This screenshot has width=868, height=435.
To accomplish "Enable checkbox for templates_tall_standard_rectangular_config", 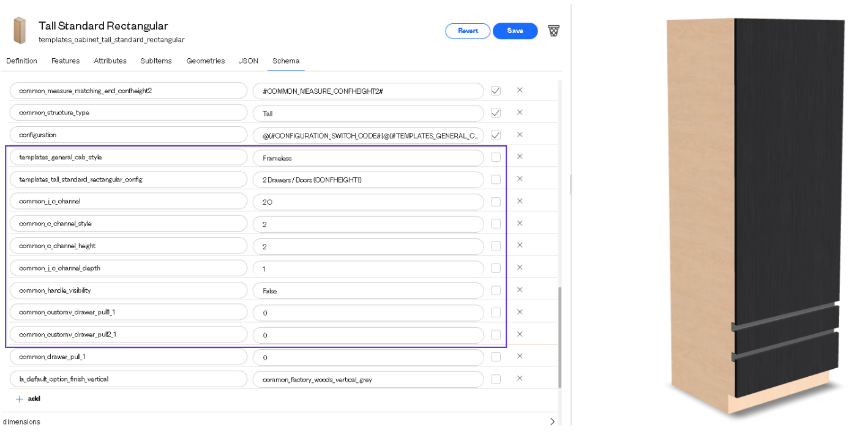I will point(496,180).
